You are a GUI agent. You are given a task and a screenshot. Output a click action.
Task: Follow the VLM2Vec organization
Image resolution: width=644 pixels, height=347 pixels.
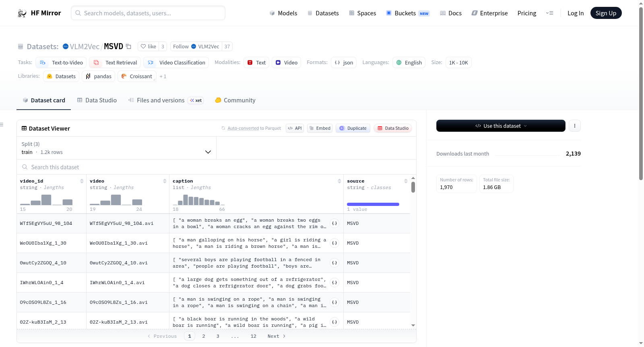[196, 46]
